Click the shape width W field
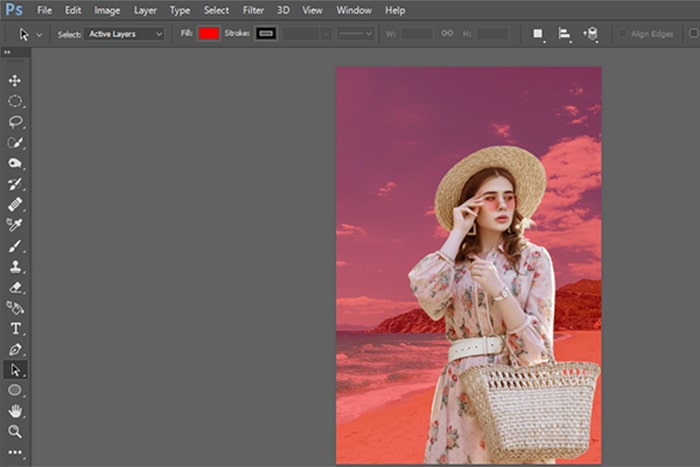The width and height of the screenshot is (700, 467). 416,33
